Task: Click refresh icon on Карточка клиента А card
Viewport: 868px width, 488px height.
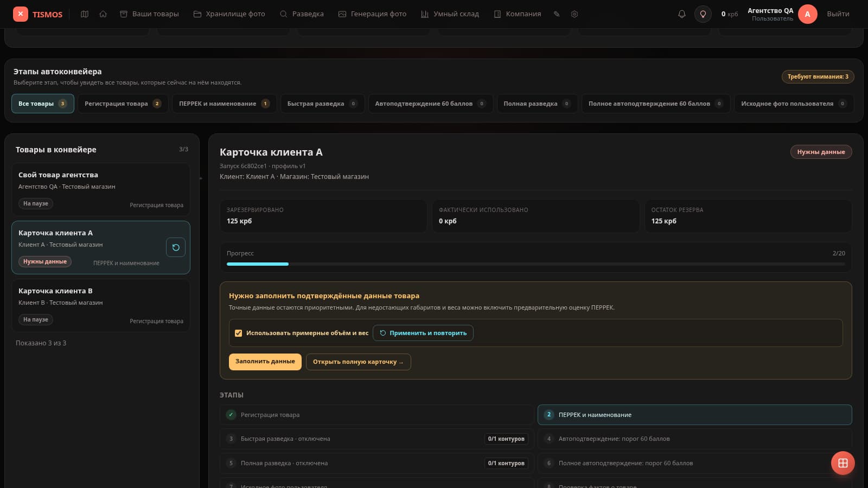Action: tap(176, 247)
